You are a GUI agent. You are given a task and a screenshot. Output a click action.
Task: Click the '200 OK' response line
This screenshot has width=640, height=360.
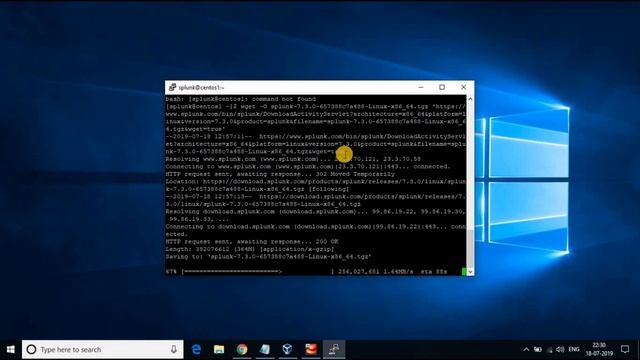click(x=252, y=242)
